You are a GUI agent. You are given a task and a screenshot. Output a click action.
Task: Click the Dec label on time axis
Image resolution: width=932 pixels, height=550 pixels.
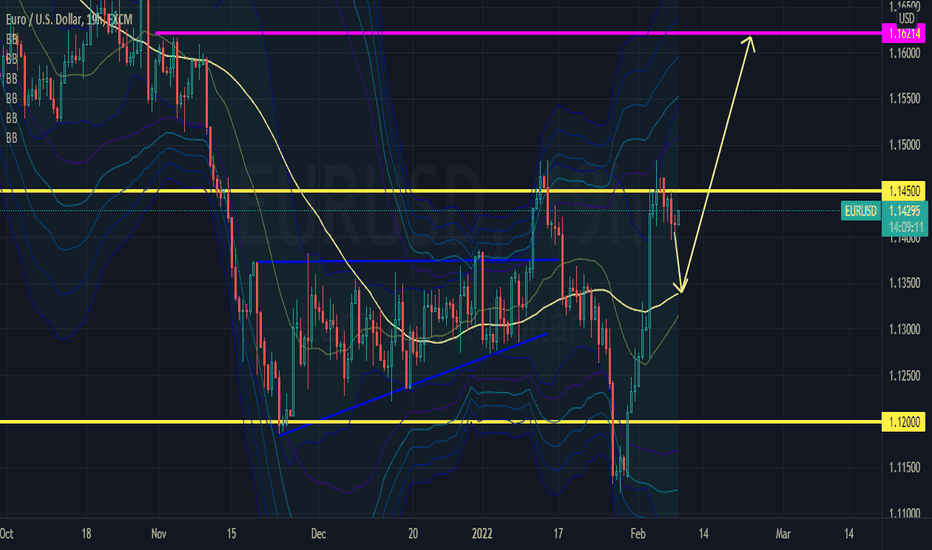[319, 533]
